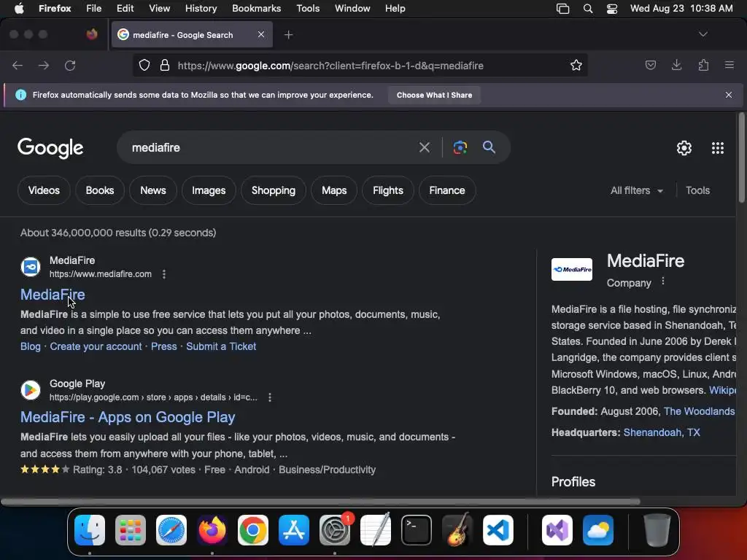Bookmark this page with the star icon
This screenshot has height=560, width=747.
[x=576, y=65]
